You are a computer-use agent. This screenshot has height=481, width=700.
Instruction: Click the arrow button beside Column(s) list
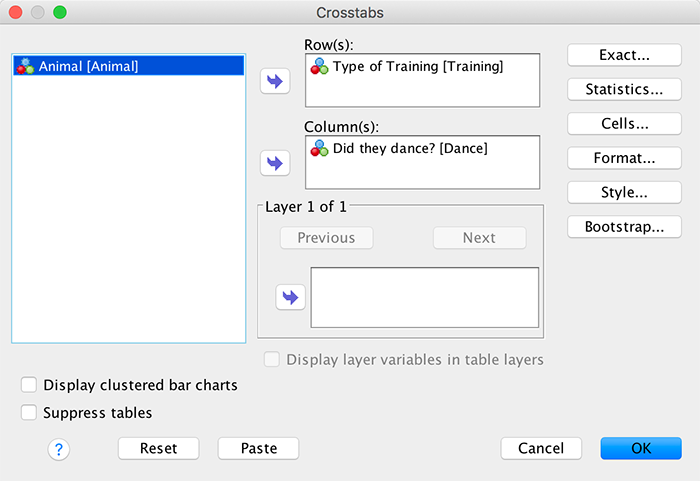274,162
